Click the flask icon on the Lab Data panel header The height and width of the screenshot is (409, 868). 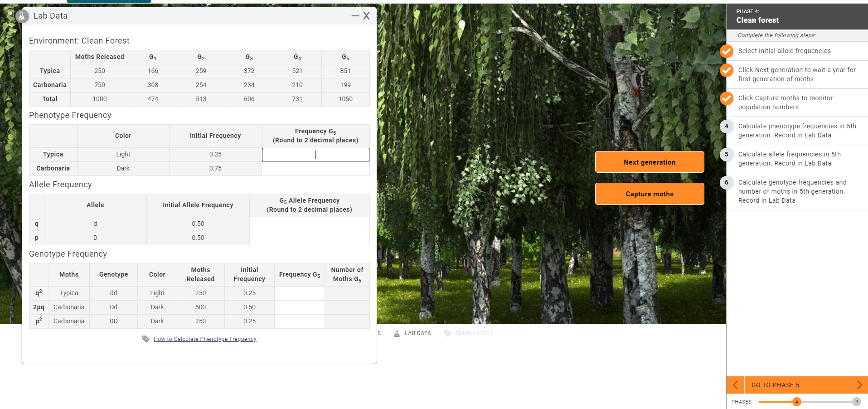pos(21,16)
